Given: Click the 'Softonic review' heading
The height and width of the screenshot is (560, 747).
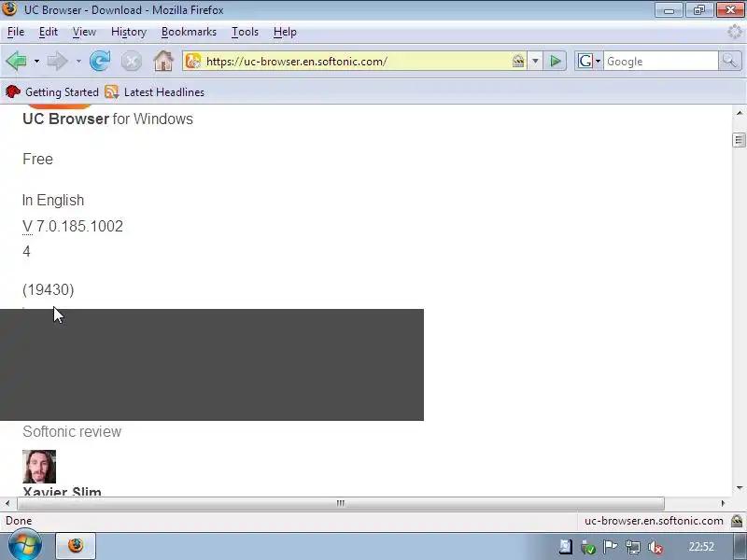Looking at the screenshot, I should [72, 431].
